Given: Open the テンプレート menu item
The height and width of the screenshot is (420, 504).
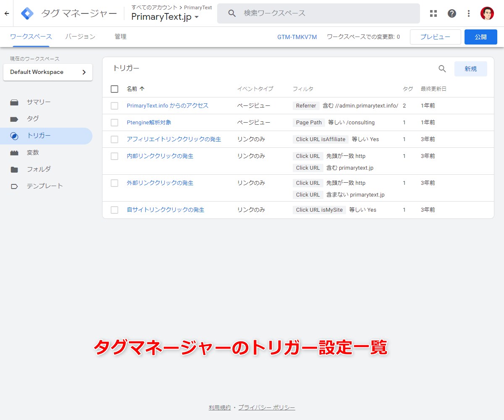Looking at the screenshot, I should 45,186.
